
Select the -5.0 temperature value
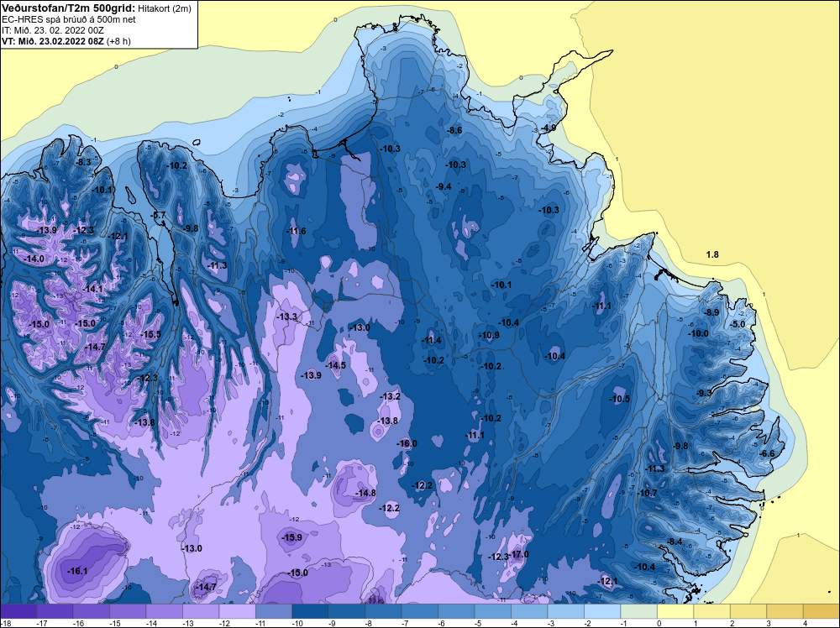click(738, 324)
